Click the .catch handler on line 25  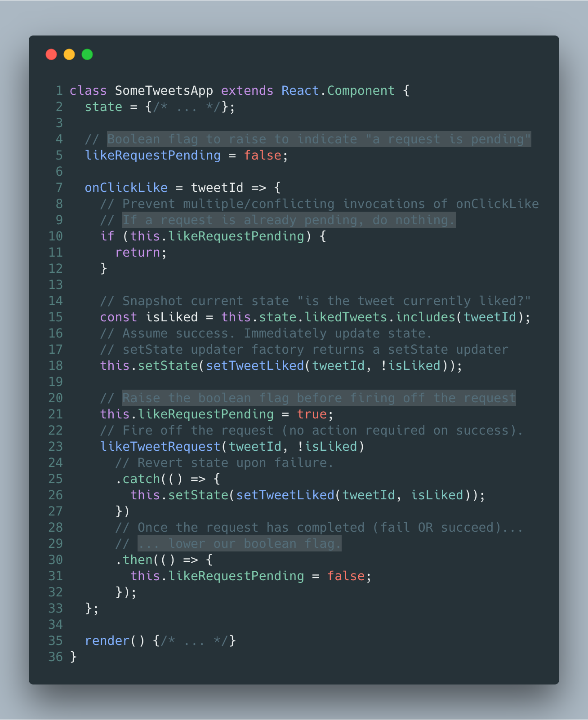click(138, 479)
